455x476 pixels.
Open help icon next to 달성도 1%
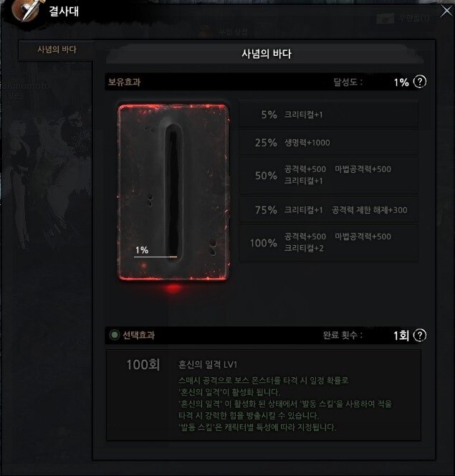420,82
